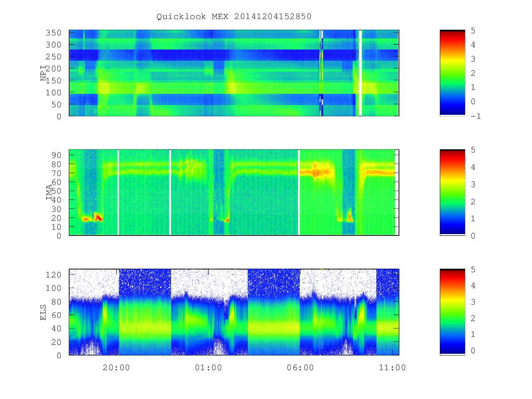Click the plot title Quicklook MEX 20141204152850
532x399 pixels.
[x=234, y=16]
